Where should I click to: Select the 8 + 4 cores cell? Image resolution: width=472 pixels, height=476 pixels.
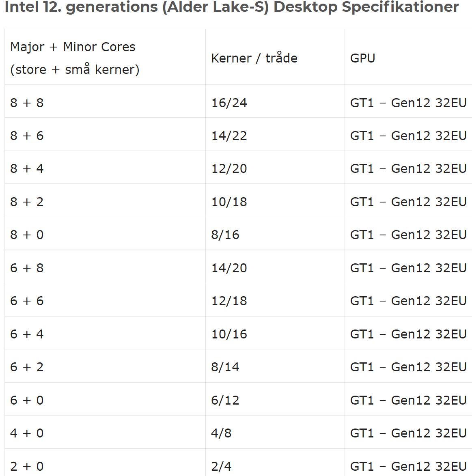[x=105, y=168]
